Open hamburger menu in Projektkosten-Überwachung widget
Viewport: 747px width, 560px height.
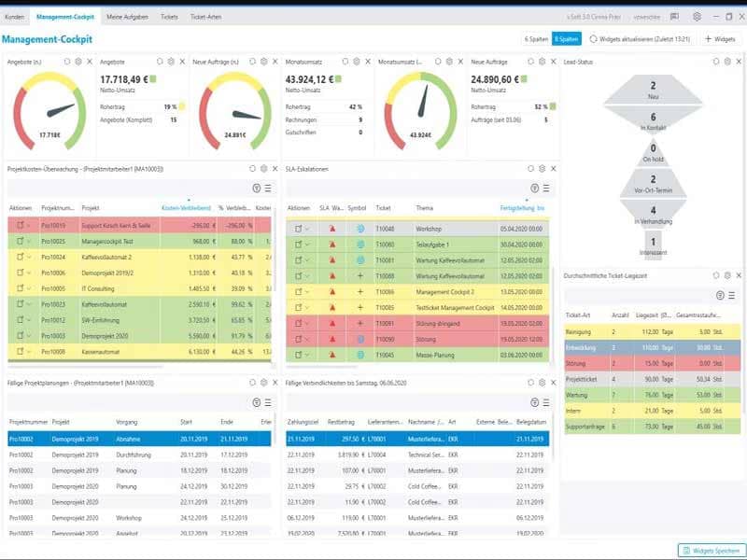(x=268, y=189)
